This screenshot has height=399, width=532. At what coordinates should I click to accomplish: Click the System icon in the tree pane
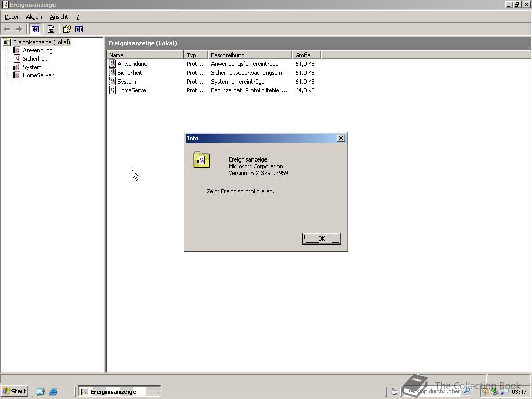click(17, 67)
